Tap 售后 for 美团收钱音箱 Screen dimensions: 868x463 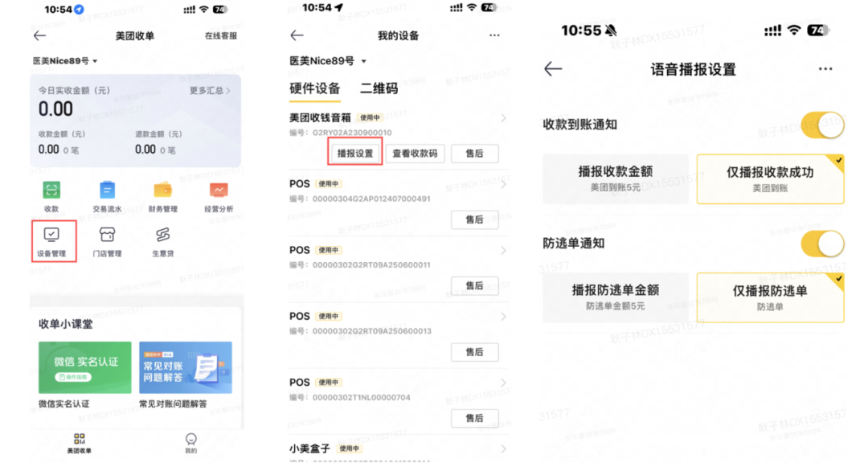click(474, 154)
